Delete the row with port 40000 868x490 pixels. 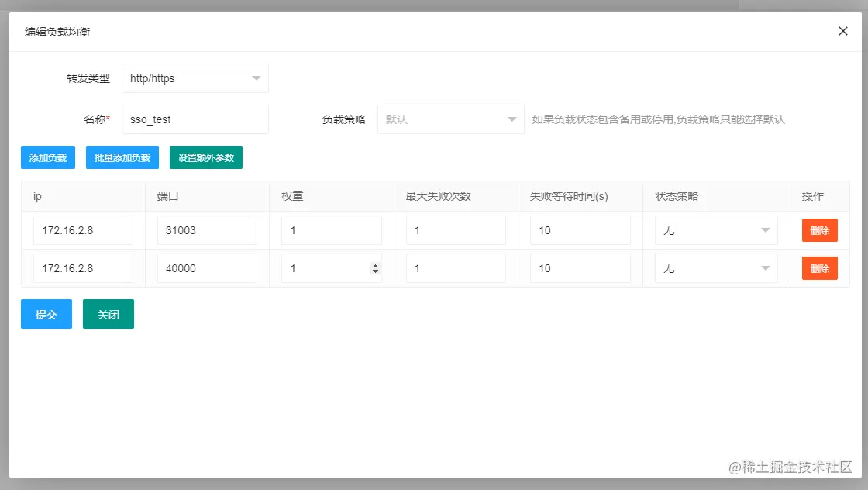818,267
